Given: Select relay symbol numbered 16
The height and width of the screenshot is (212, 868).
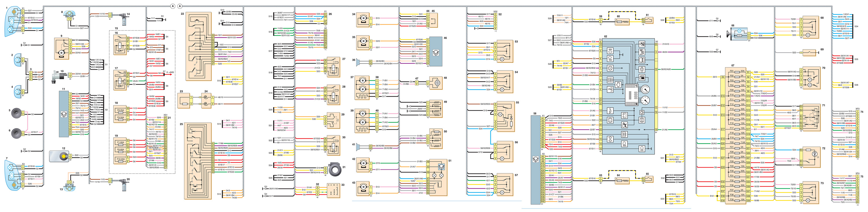Looking at the screenshot, I should (120, 45).
